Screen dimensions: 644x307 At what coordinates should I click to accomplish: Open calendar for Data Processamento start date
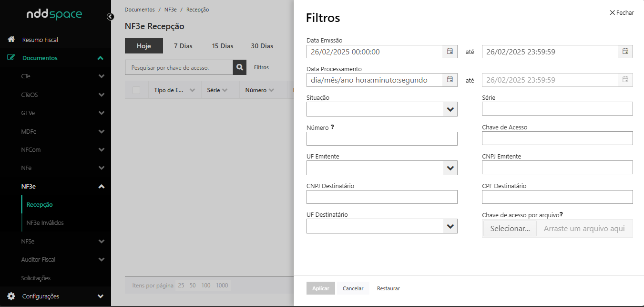(x=450, y=80)
